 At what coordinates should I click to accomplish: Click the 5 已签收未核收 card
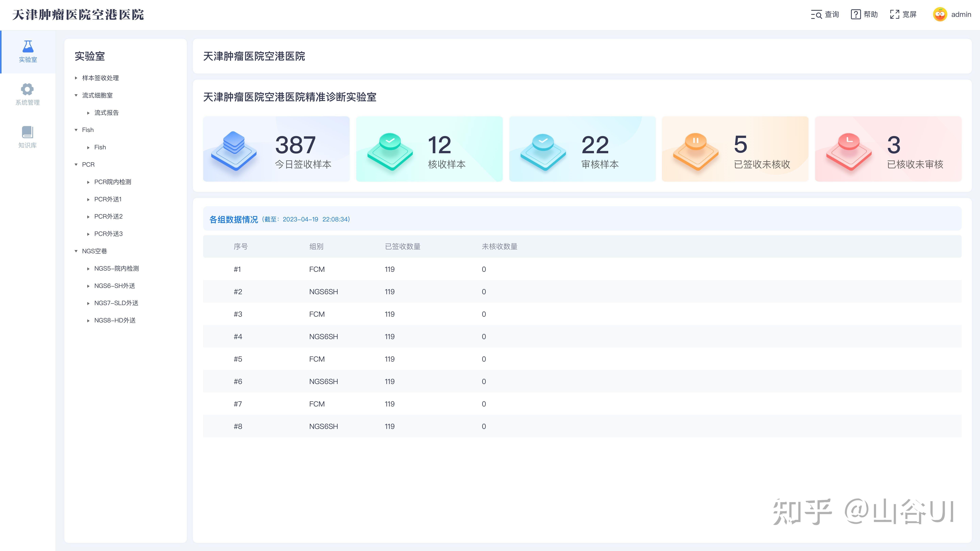pyautogui.click(x=735, y=149)
